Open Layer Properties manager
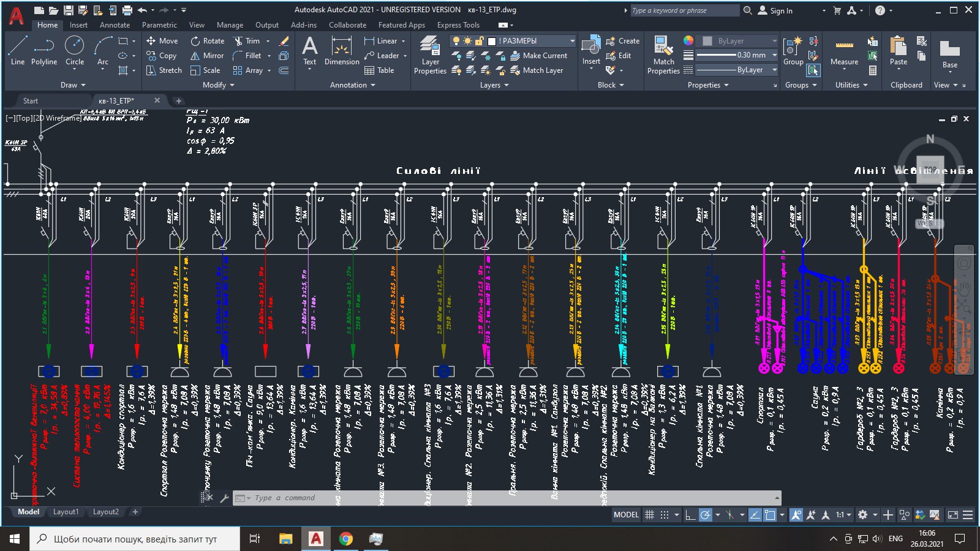 (430, 55)
